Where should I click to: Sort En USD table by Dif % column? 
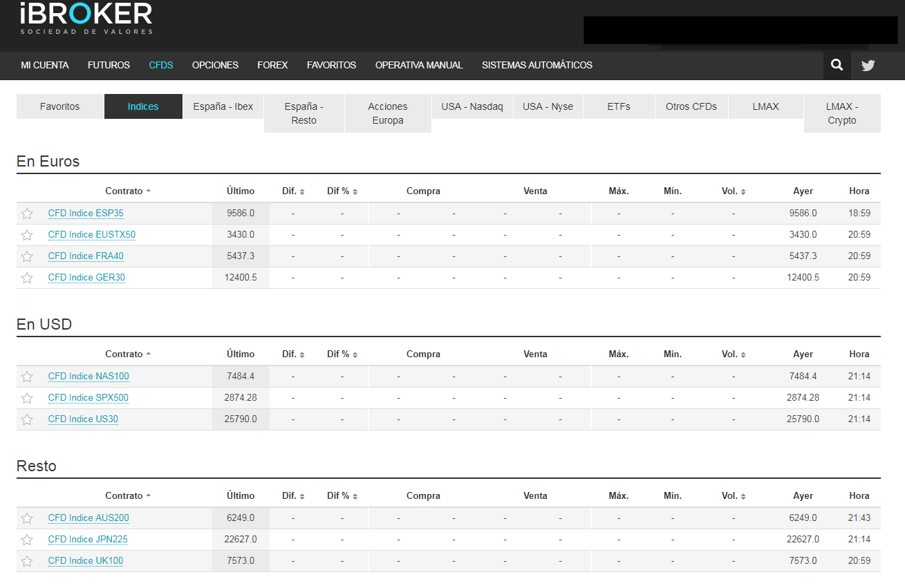coord(342,354)
